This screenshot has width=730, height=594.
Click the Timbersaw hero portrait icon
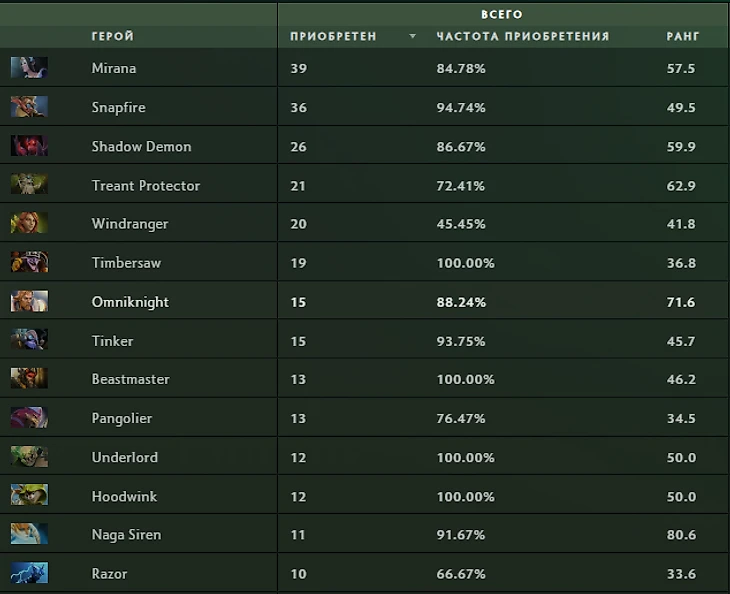tap(29, 263)
